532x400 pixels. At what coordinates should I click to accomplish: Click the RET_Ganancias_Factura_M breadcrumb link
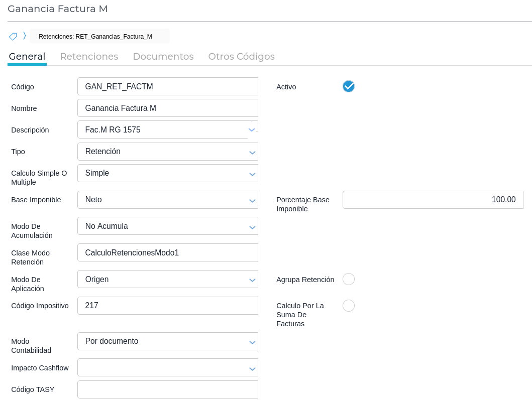point(95,37)
